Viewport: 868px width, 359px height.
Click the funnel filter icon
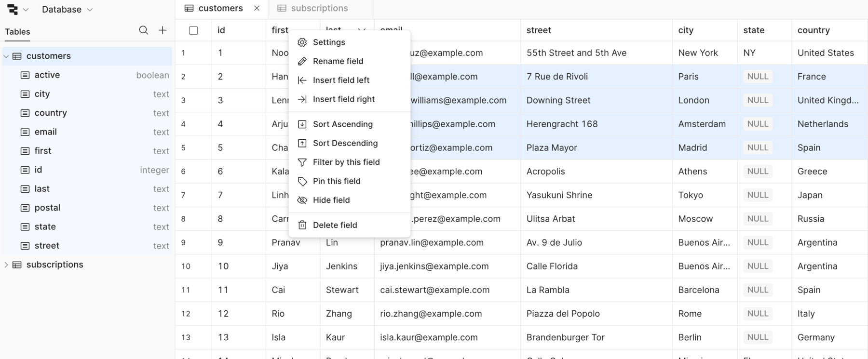tap(302, 162)
